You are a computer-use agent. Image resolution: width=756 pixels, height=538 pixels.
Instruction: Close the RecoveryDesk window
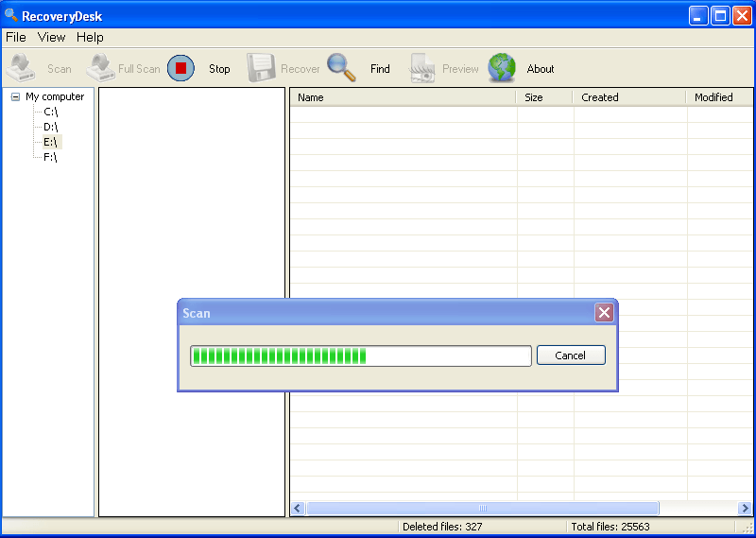click(x=742, y=16)
